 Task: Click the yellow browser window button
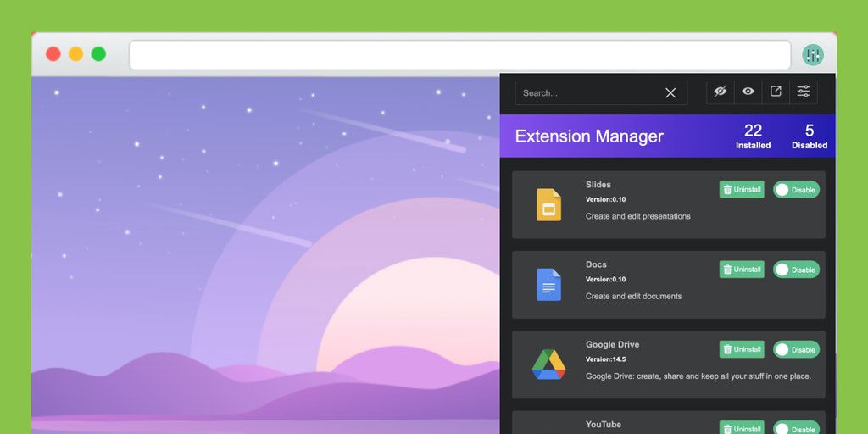[x=75, y=53]
